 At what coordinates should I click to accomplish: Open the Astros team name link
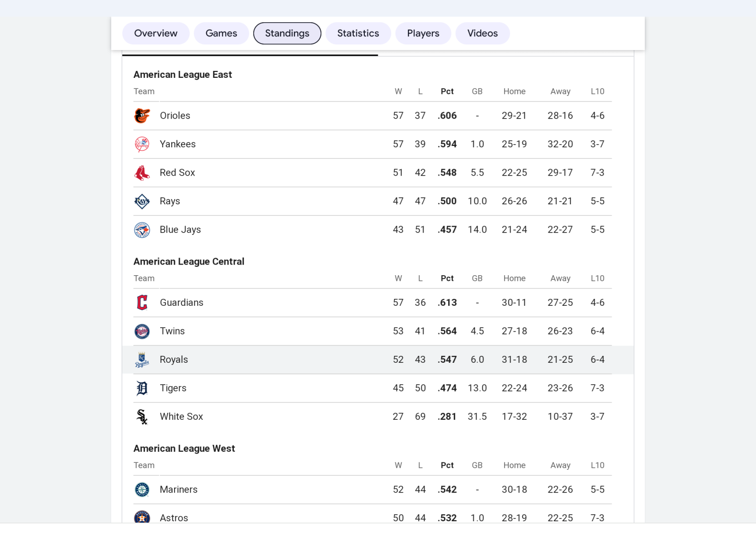click(x=174, y=518)
